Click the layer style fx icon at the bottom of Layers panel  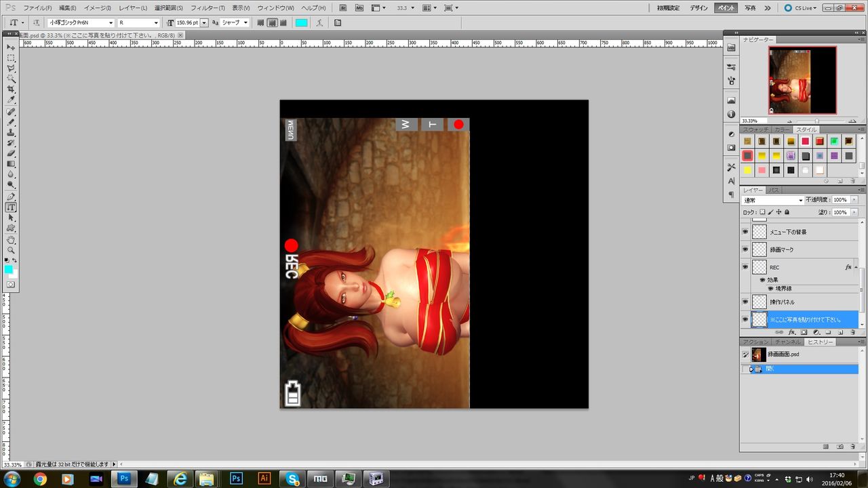791,333
